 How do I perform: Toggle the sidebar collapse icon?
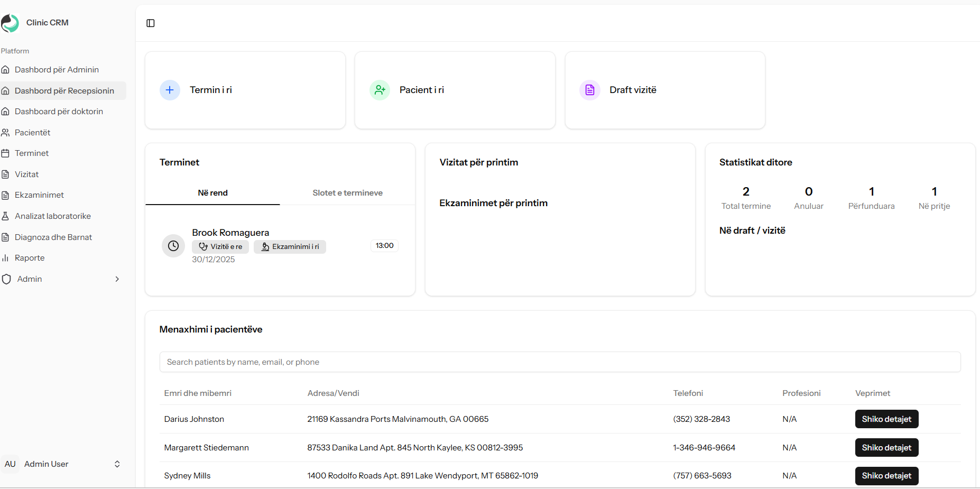coord(151,23)
